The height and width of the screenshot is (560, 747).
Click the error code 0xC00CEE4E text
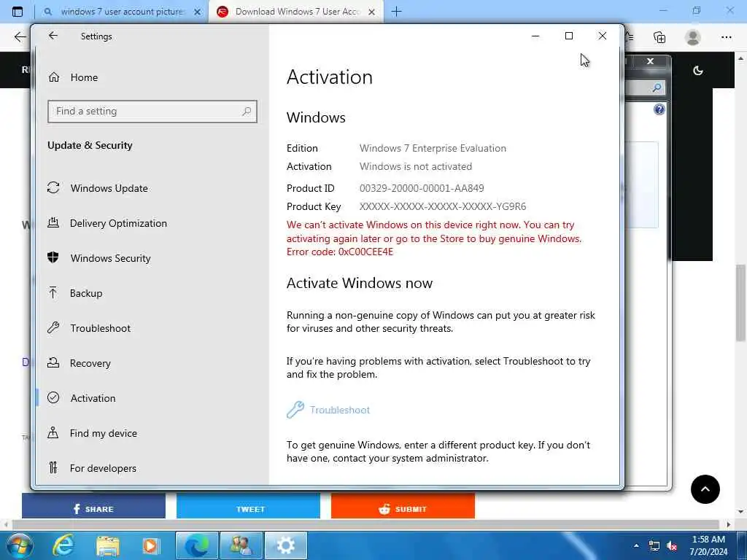click(365, 252)
